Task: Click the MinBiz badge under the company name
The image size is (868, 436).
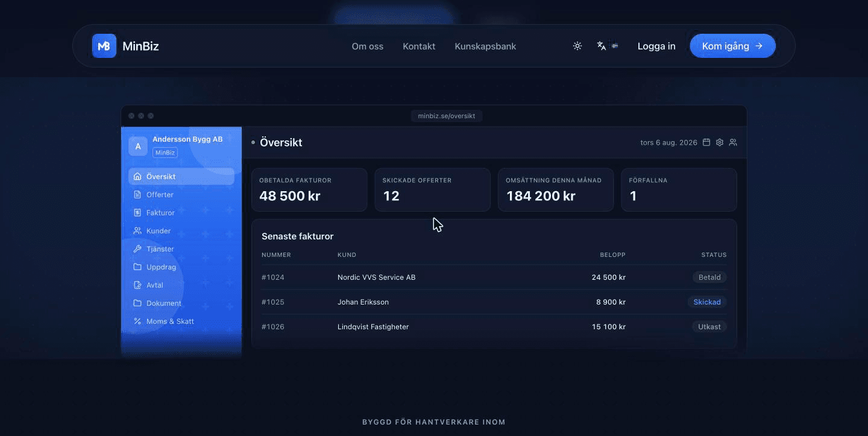Action: point(165,153)
